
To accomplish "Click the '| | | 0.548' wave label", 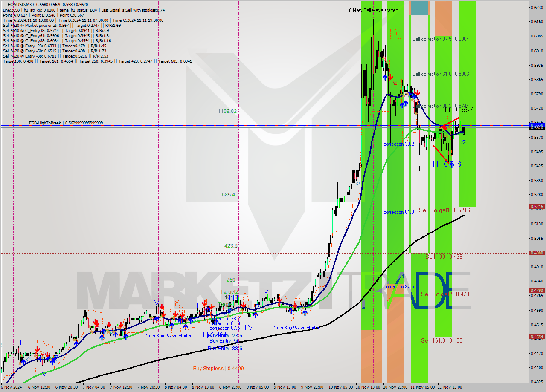I will click(x=447, y=164).
